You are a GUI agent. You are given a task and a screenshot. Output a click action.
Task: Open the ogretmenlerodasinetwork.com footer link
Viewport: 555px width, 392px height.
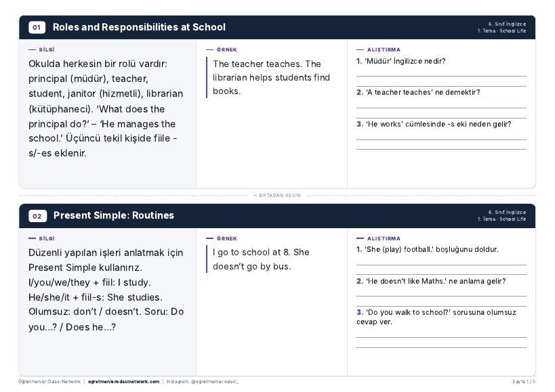[123, 382]
